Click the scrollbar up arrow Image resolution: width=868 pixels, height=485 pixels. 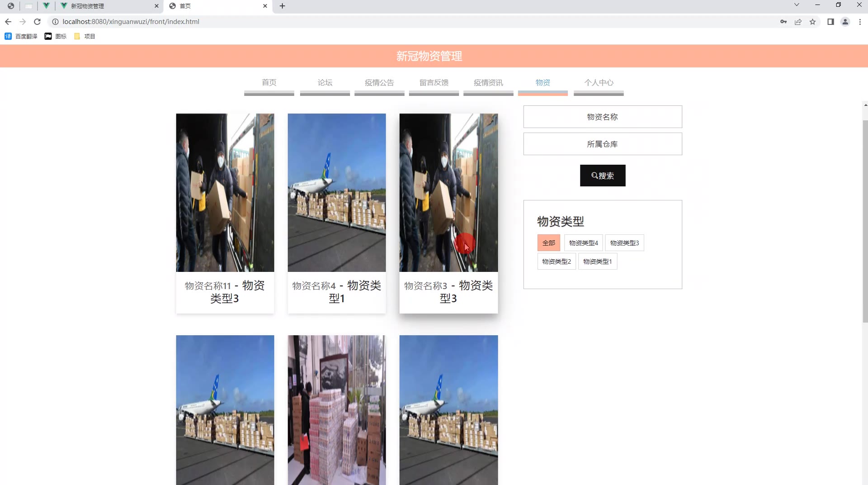[x=865, y=105]
